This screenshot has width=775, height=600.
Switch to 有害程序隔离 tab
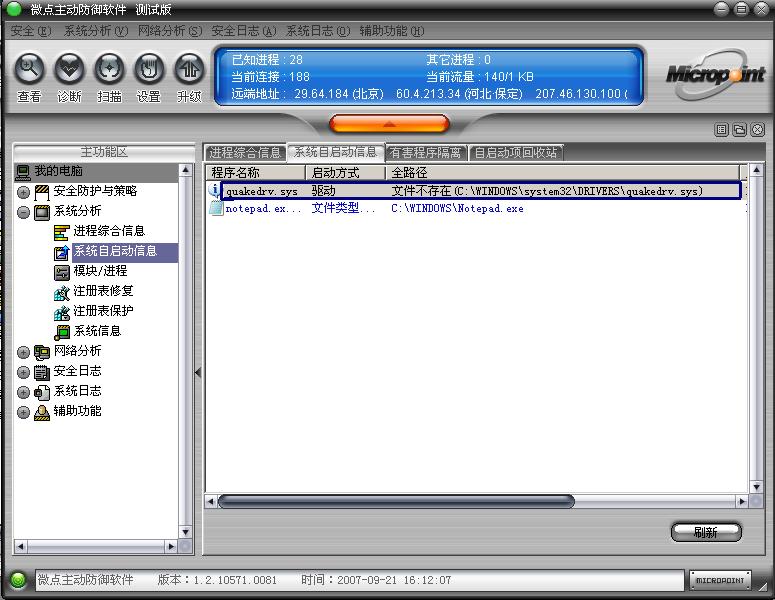coord(426,153)
